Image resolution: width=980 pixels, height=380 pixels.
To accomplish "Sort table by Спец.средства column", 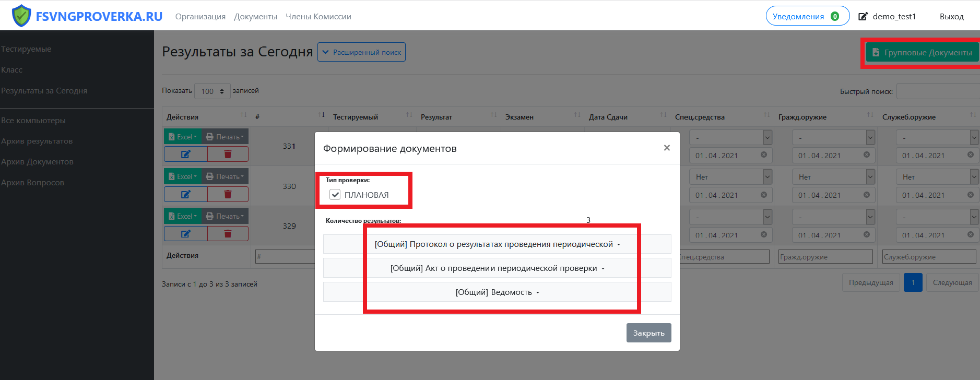I will pos(722,117).
